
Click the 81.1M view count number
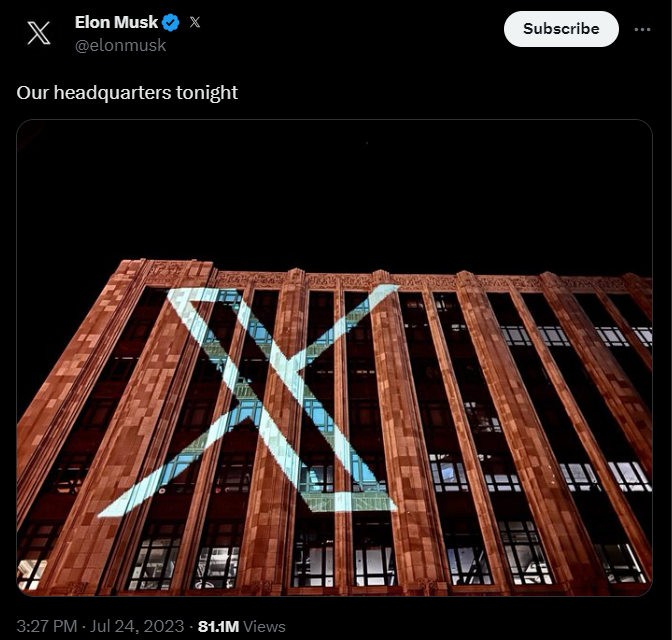(218, 626)
